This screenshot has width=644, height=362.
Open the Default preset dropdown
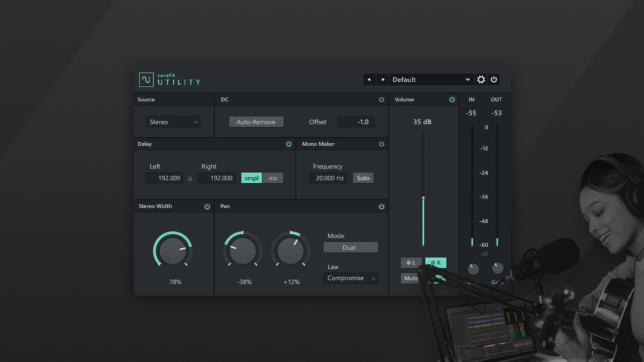tap(431, 79)
